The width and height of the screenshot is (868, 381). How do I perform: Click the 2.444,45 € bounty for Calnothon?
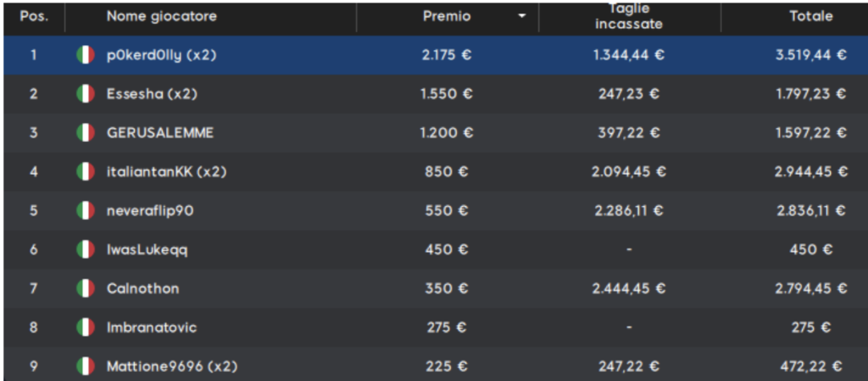click(628, 289)
